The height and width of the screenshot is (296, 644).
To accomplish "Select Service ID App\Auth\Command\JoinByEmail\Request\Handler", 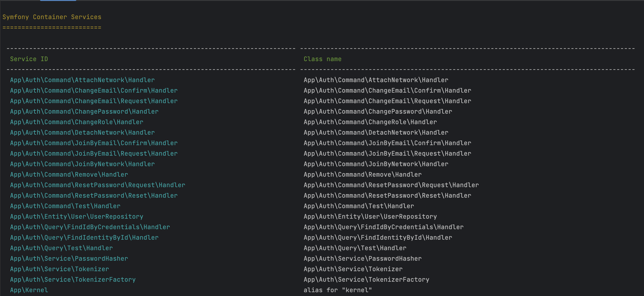I will (94, 154).
